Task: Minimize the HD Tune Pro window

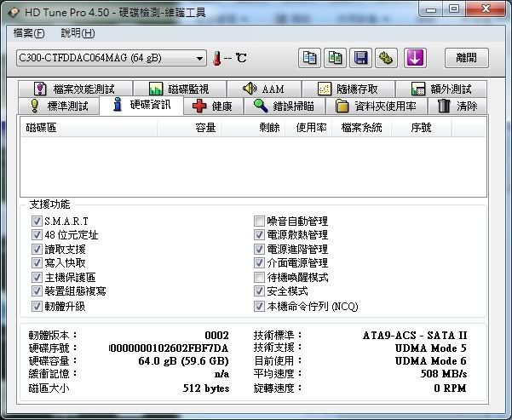Action: [x=431, y=9]
